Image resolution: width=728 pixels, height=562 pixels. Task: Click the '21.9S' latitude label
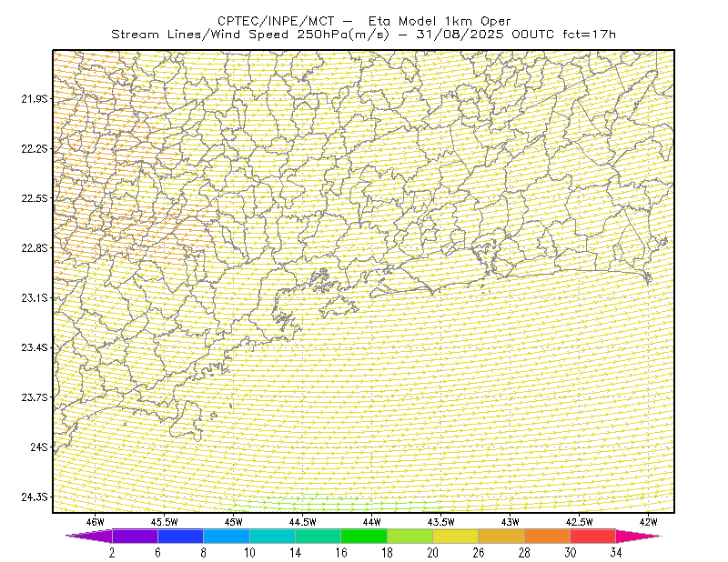35,98
